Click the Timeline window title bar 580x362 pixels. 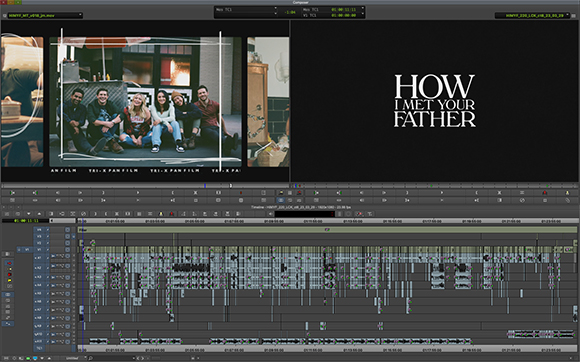[x=290, y=207]
